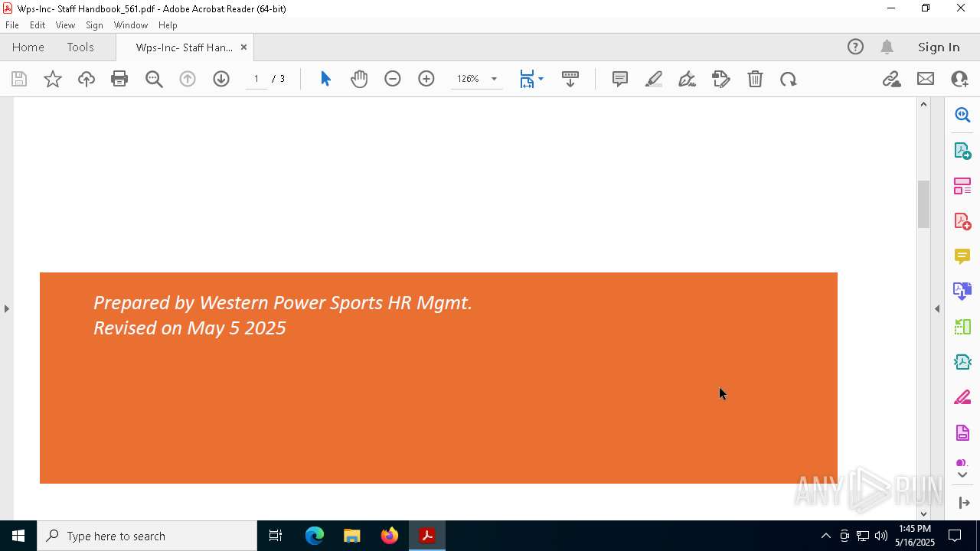Click the Fit page width icon
This screenshot has width=980, height=551.
[x=527, y=79]
